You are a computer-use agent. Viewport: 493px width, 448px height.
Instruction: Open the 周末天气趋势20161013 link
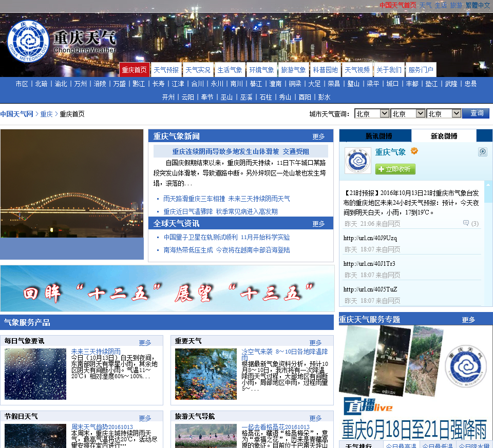[x=102, y=427]
